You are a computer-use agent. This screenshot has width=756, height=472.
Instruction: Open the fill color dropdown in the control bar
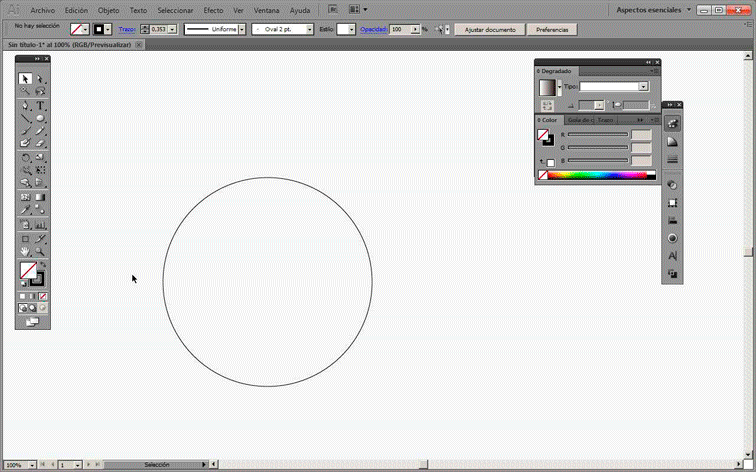click(x=85, y=29)
